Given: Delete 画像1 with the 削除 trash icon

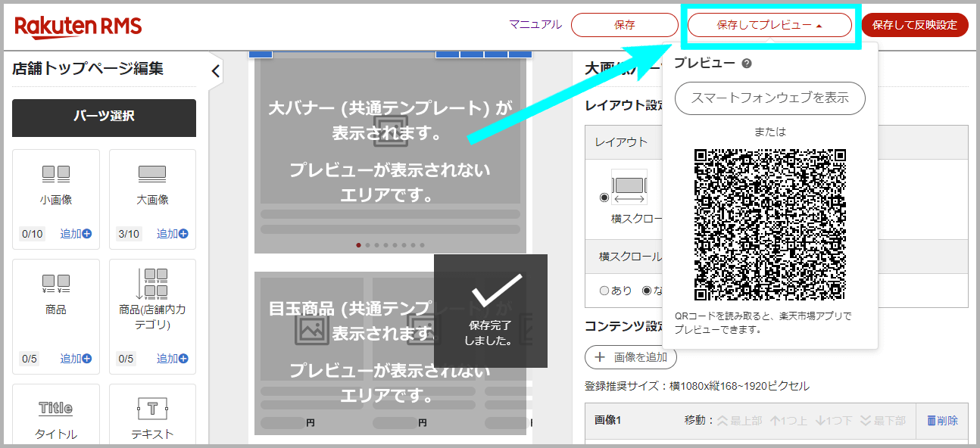Looking at the screenshot, I should point(942,421).
